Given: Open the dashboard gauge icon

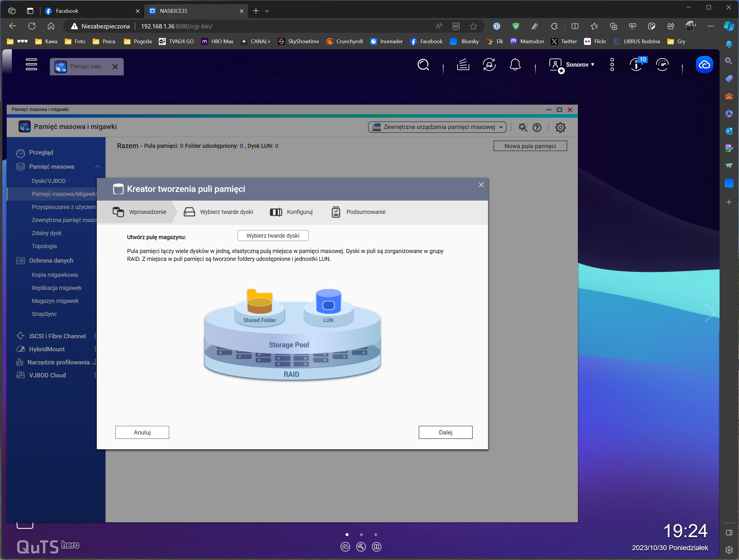Looking at the screenshot, I should click(x=662, y=64).
